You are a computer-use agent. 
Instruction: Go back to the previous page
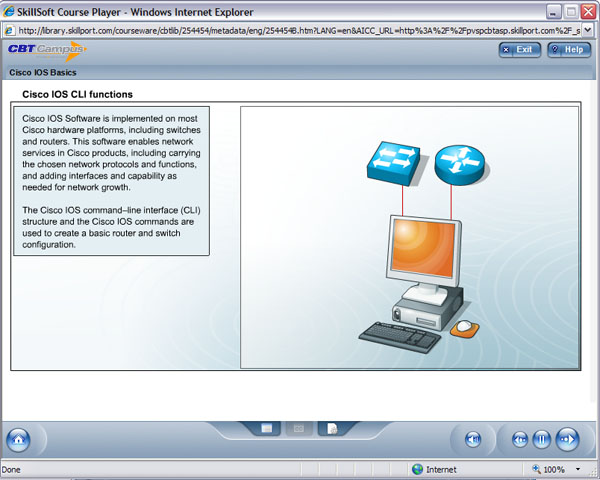coord(520,439)
